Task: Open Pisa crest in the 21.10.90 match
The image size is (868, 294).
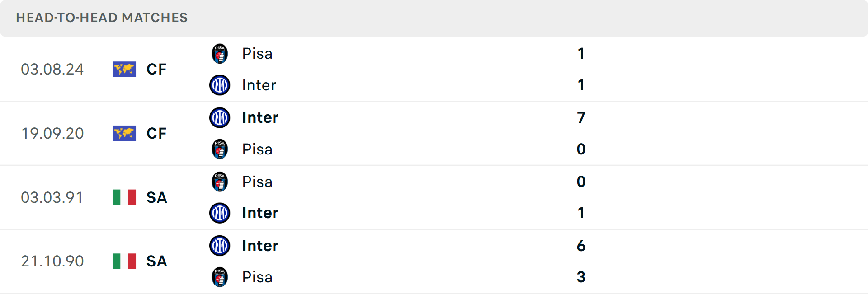Action: coord(220,277)
